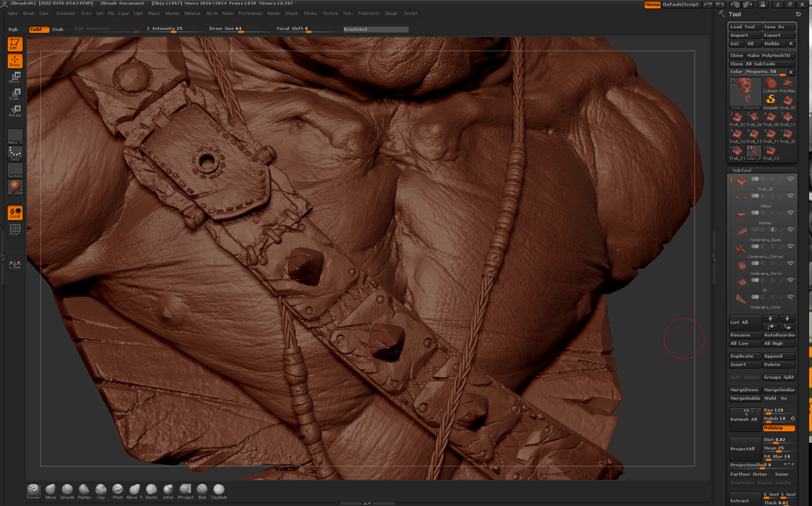
Task: Collapse the SubTool sub-palette header
Action: [742, 170]
